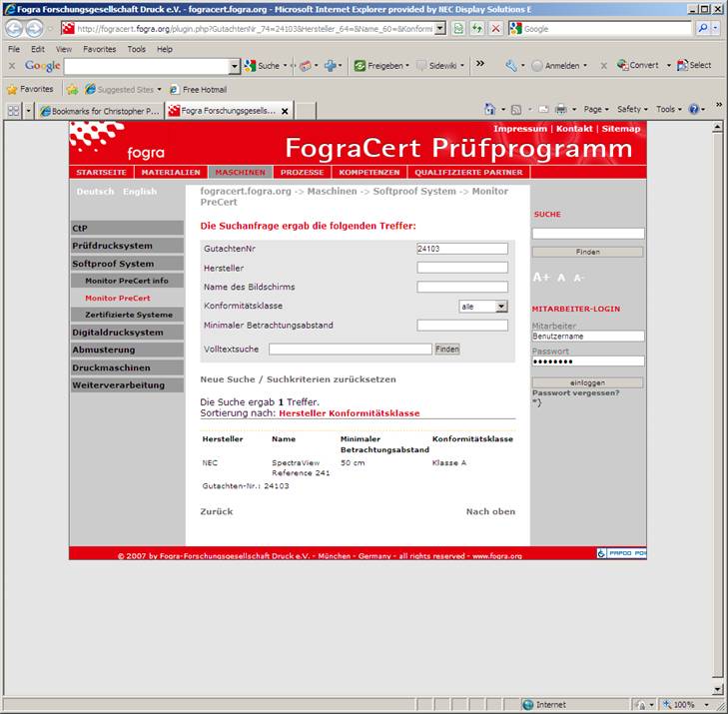Click the zoom level 100% status bar control
The height and width of the screenshot is (714, 728).
[x=684, y=705]
